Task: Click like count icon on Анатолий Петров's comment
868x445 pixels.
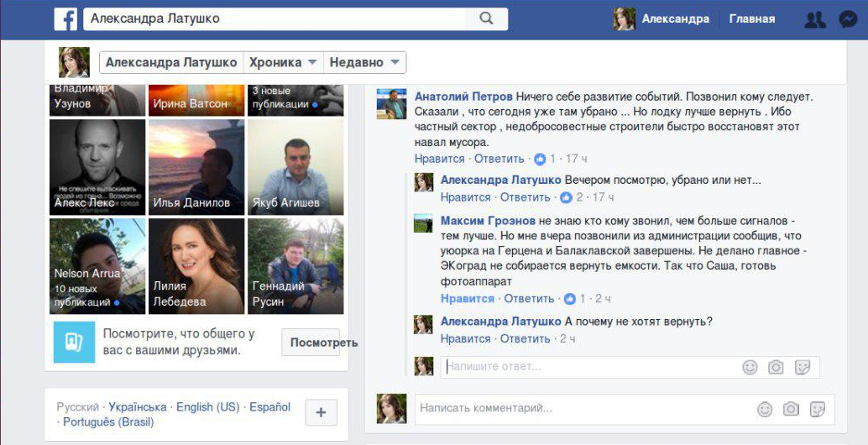Action: coord(540,159)
